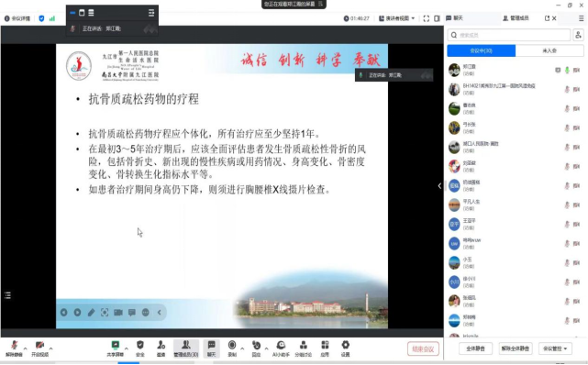588x365 pixels.
Task: Collapse side panel with chevron arrow
Action: (439, 185)
